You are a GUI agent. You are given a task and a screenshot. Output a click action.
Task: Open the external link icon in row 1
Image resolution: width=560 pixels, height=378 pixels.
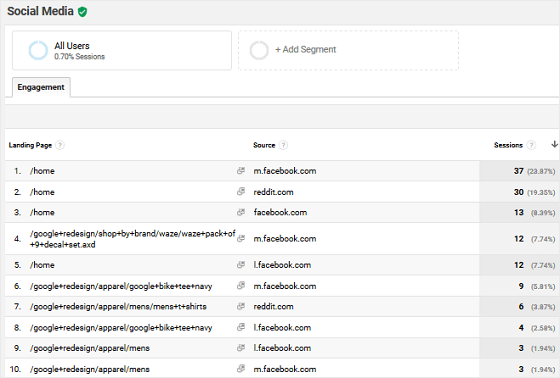tap(241, 171)
